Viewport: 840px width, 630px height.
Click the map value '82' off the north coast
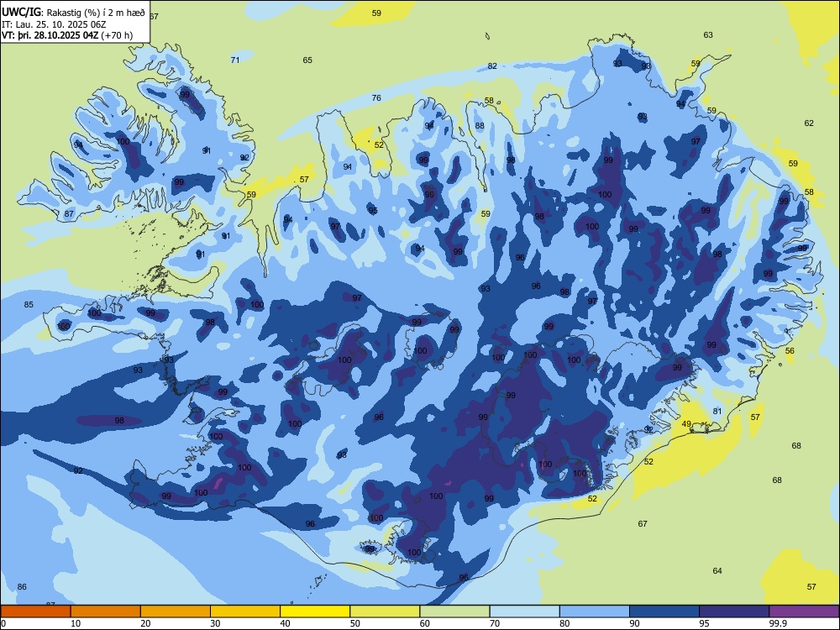point(492,66)
